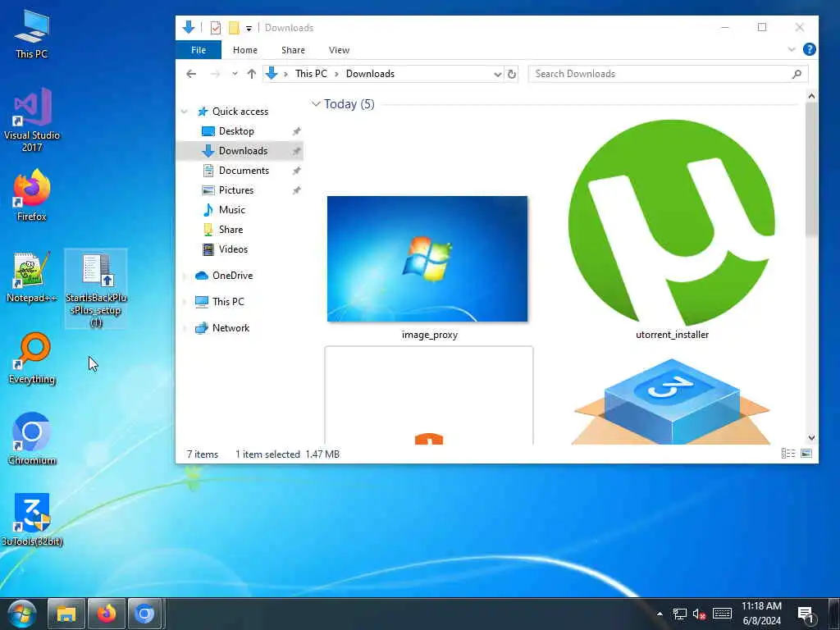Screen dimensions: 840x630
Task: Refresh the Downloads folder
Action: pos(512,74)
